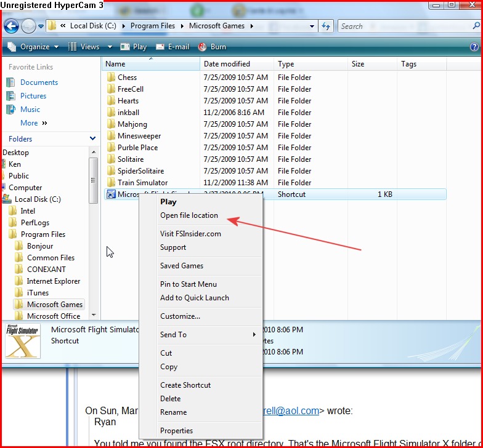Choose Open file location from context menu
Image resolution: width=483 pixels, height=448 pixels.
tap(189, 215)
